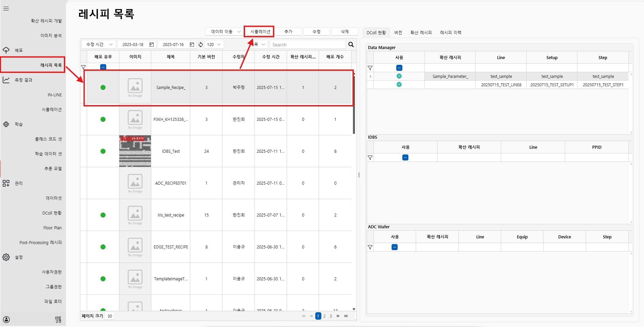This screenshot has width=644, height=327.
Task: Toggle 사용 filter checkbox in IDBS table
Action: click(405, 157)
